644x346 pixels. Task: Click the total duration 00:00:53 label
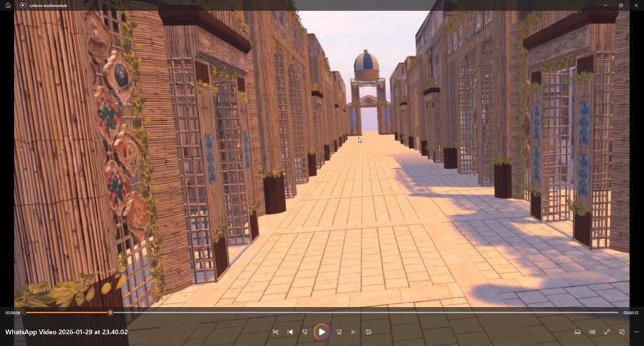click(x=631, y=313)
